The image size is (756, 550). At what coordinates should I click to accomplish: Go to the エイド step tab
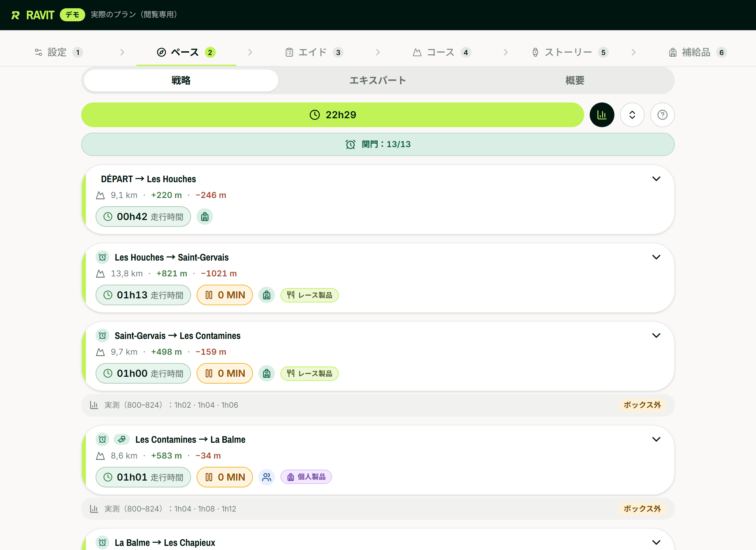tap(314, 52)
